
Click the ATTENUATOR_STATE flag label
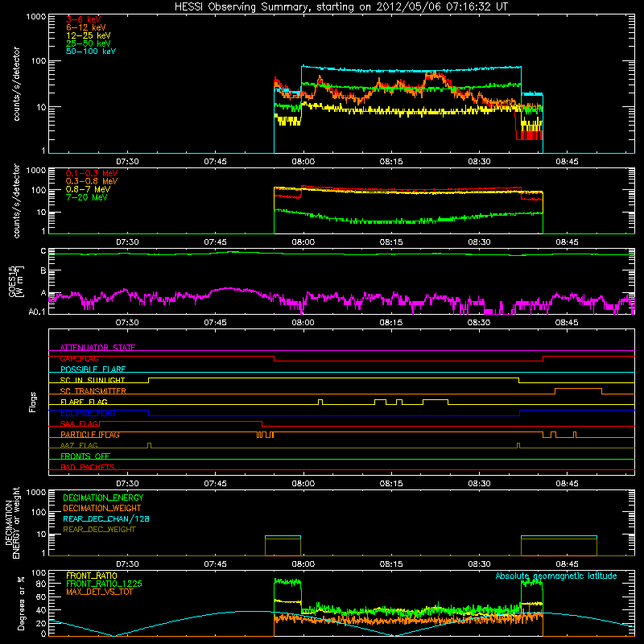tap(97, 348)
